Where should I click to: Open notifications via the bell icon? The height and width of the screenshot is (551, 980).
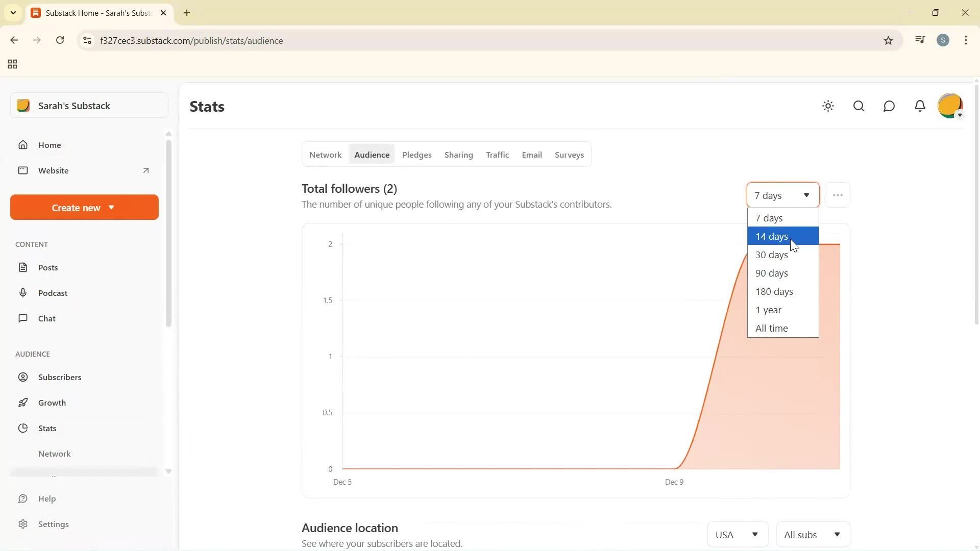(x=919, y=106)
